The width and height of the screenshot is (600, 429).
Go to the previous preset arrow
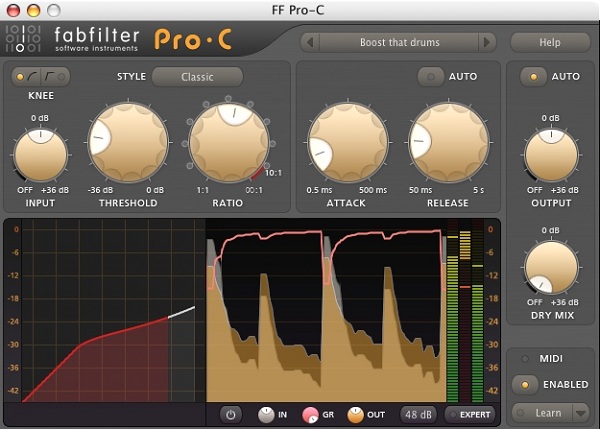click(310, 42)
